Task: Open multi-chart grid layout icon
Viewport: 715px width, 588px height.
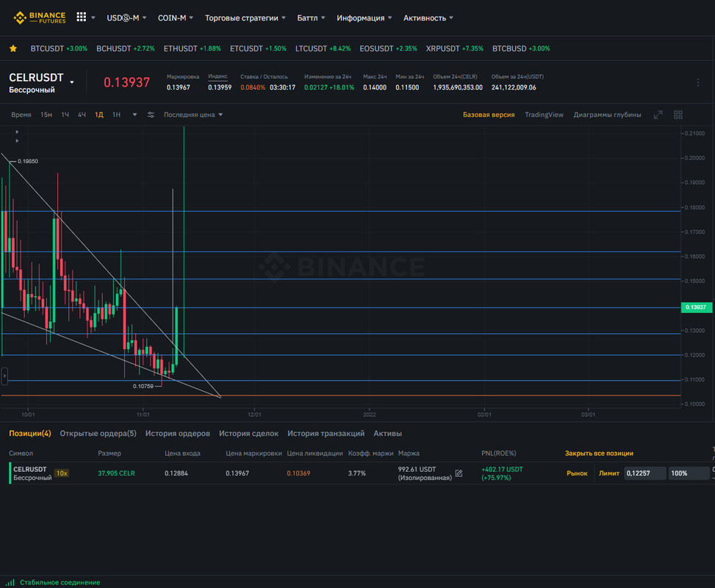Action: (678, 115)
